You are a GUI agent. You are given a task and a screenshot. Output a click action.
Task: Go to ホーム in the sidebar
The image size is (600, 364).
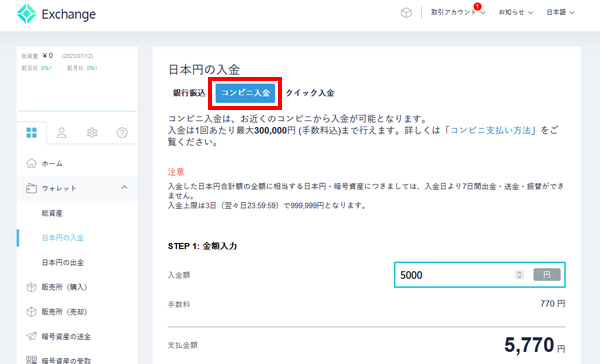tap(52, 163)
